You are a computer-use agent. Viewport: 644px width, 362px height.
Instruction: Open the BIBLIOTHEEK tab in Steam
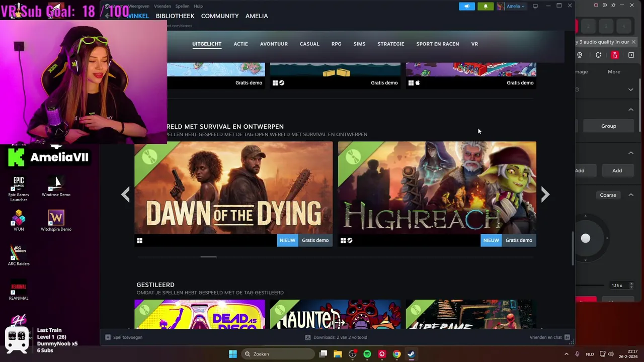click(175, 16)
